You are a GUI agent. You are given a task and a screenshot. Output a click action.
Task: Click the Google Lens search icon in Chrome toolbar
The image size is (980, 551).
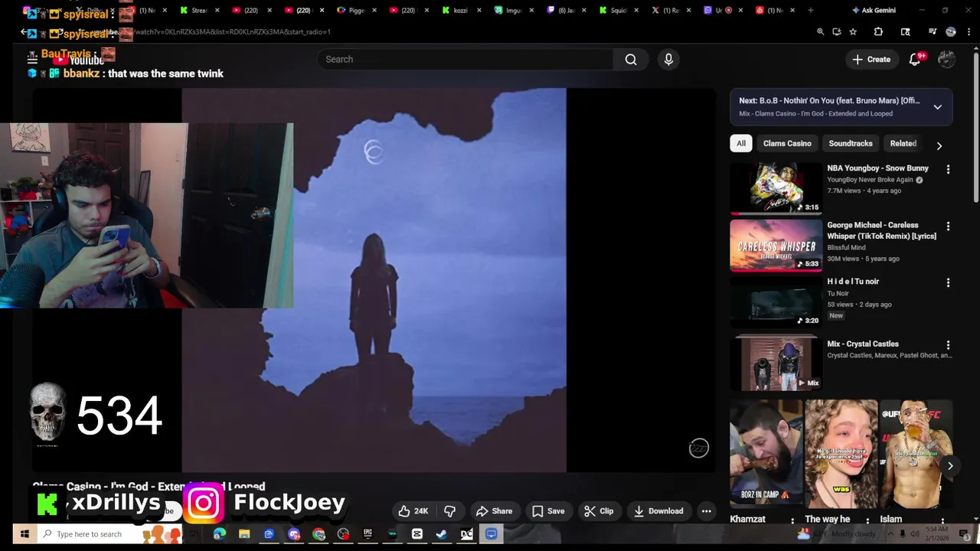click(x=906, y=32)
